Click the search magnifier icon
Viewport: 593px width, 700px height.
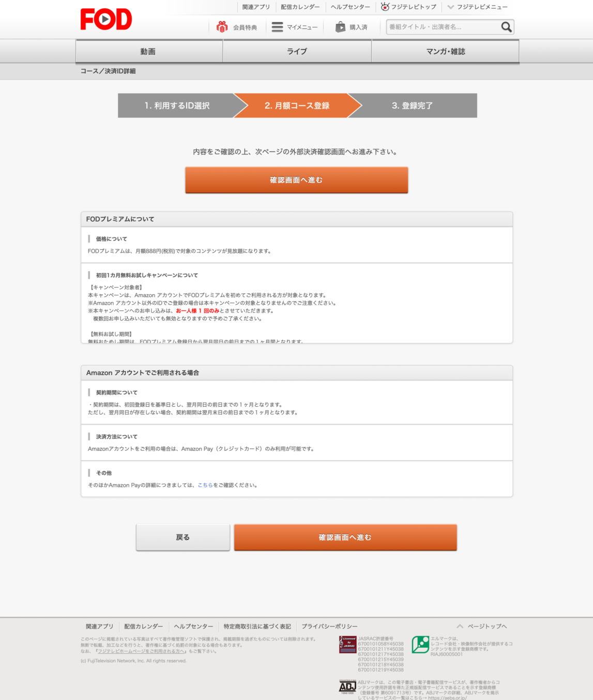pos(506,27)
